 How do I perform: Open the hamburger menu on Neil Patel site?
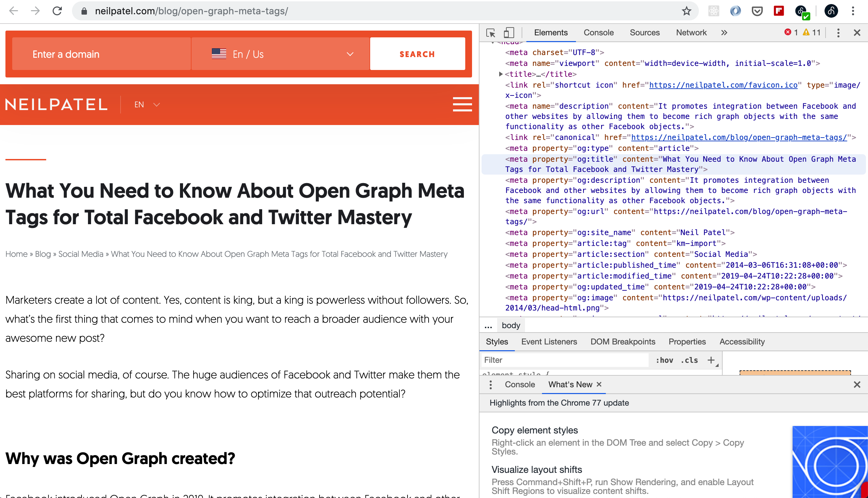tap(462, 104)
